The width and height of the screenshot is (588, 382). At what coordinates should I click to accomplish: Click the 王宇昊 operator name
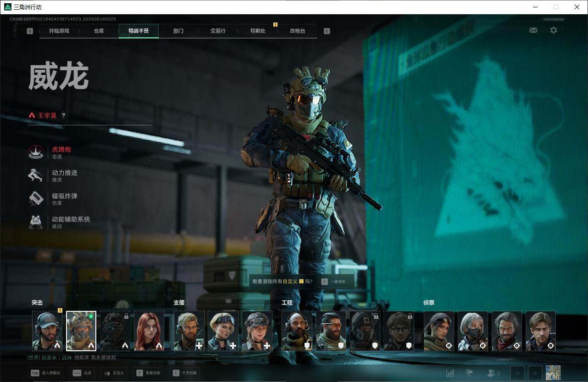[x=47, y=116]
